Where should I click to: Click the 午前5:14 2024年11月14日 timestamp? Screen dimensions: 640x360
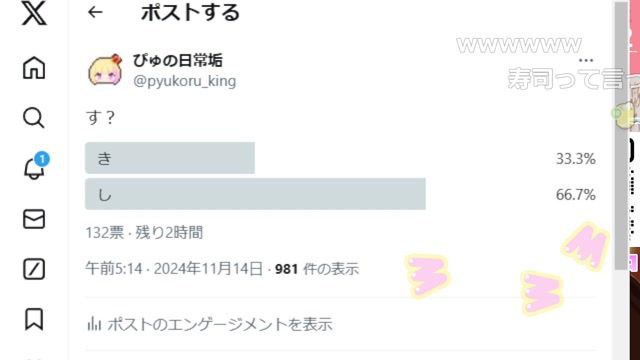tap(174, 269)
